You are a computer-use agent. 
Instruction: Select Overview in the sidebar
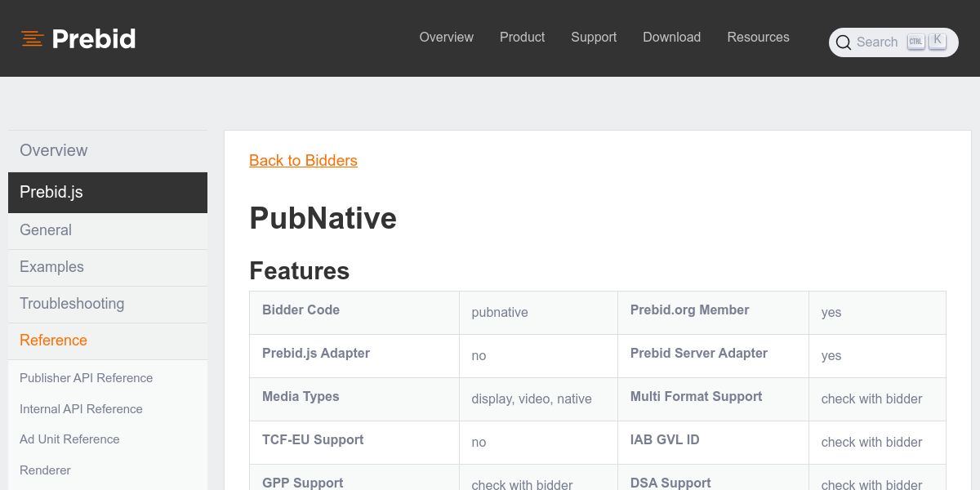point(54,150)
